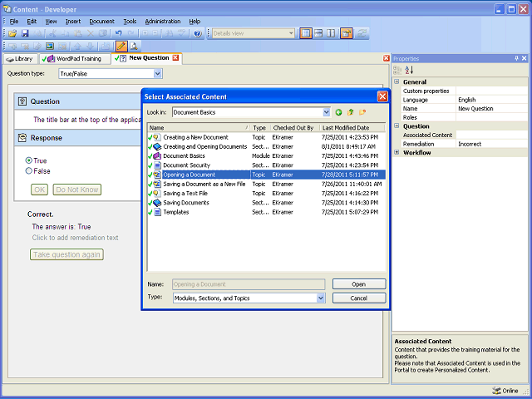Click the Up One Level folder icon
The image size is (532, 399).
(x=351, y=112)
